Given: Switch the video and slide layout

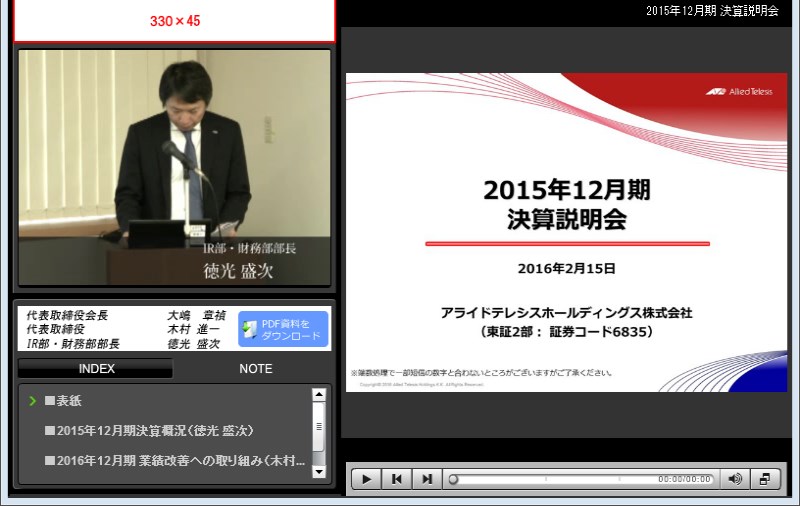Looking at the screenshot, I should click(x=765, y=479).
